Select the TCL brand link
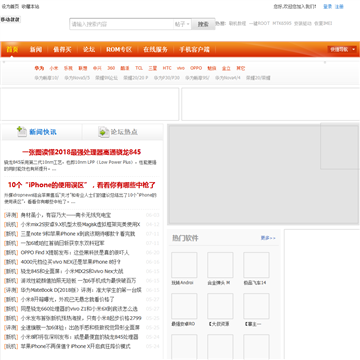The width and height of the screenshot is (360, 360). [139, 68]
